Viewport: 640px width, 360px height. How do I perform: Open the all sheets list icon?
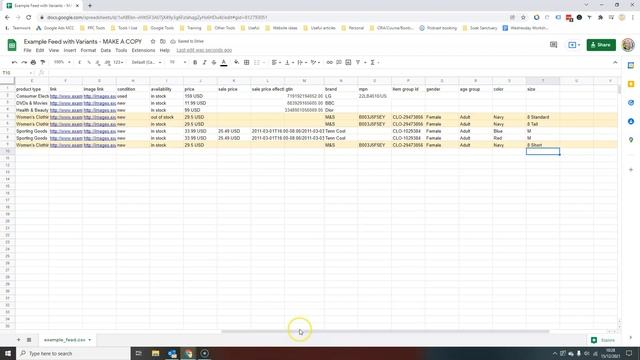[x=29, y=340]
